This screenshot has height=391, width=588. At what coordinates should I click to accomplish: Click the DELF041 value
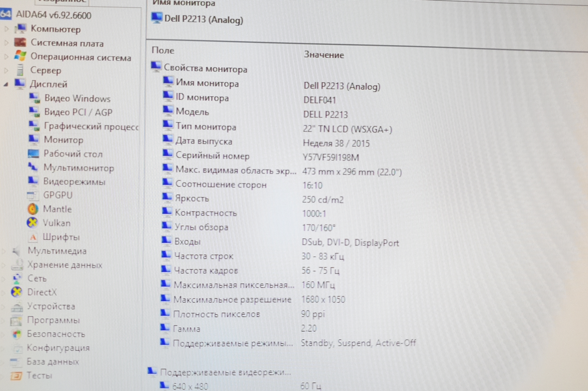320,100
